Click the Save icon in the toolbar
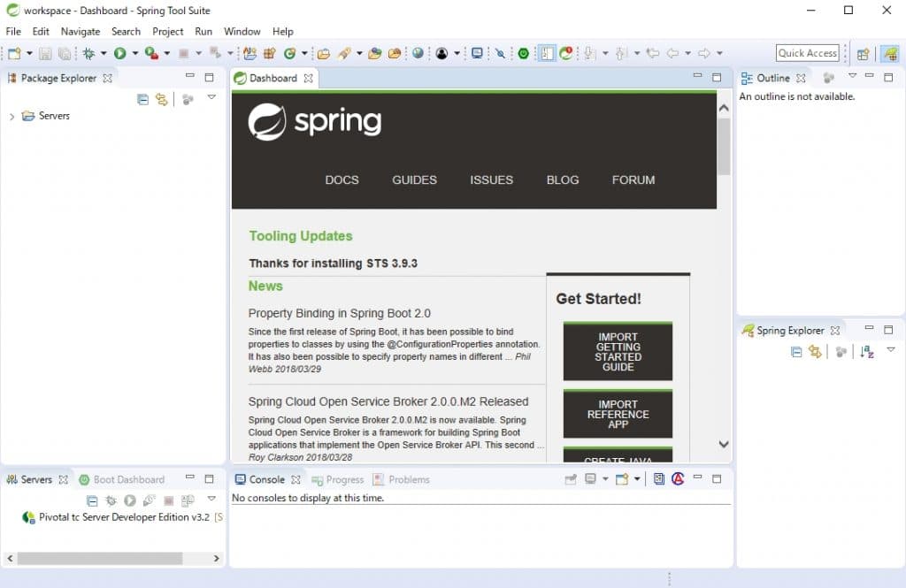906x588 pixels. (45, 53)
